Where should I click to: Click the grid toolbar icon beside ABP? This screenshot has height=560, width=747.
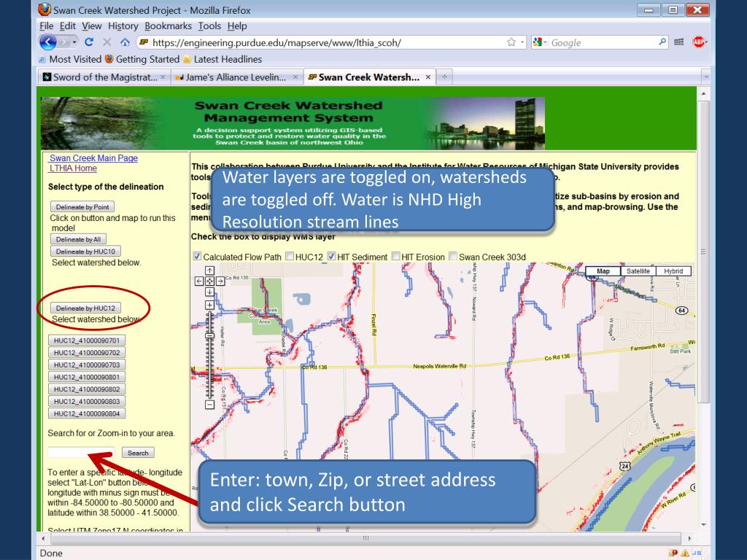click(679, 42)
